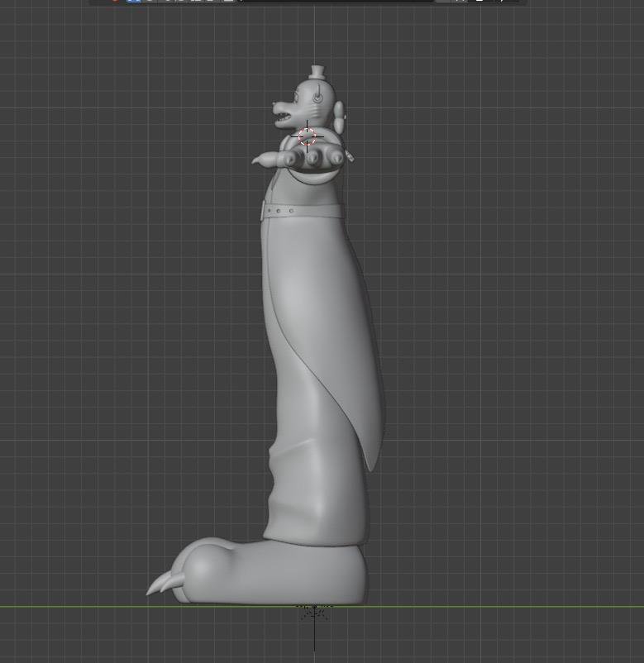The height and width of the screenshot is (663, 644).
Task: Select the character's head in the viewport
Action: click(x=308, y=106)
